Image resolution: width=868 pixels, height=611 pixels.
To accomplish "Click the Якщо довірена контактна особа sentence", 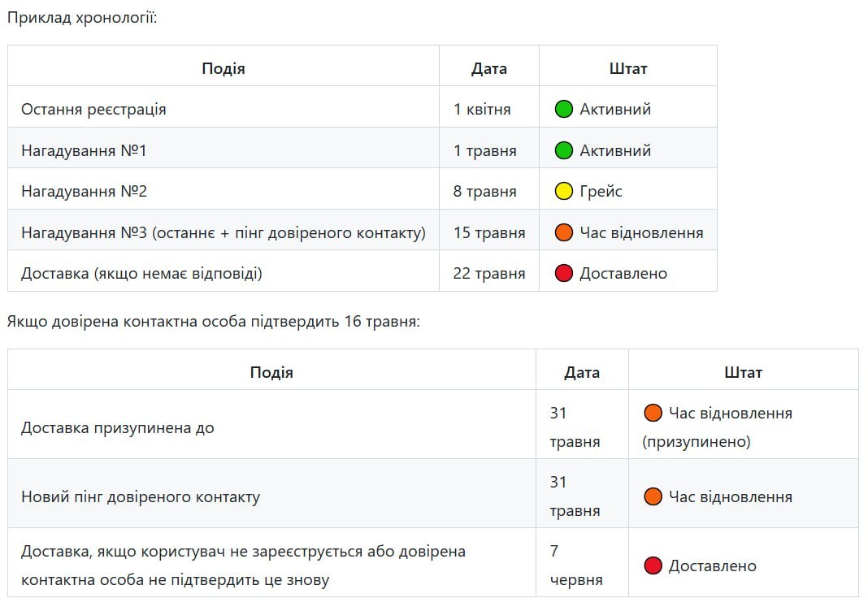I will tap(214, 322).
